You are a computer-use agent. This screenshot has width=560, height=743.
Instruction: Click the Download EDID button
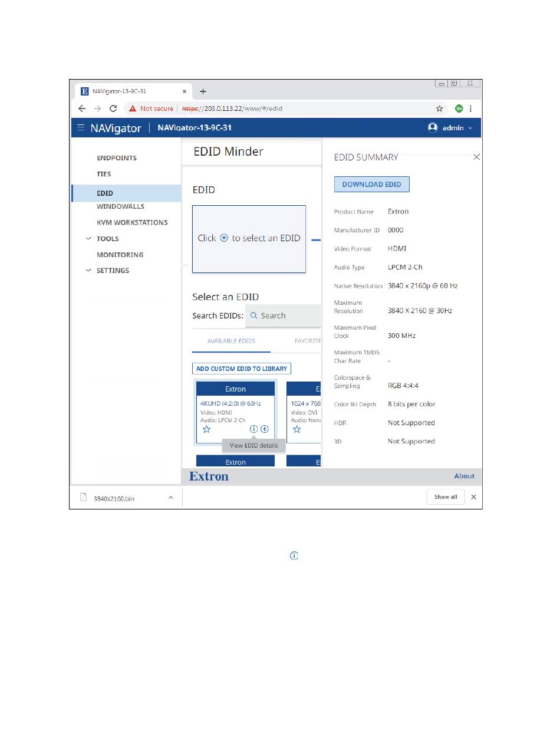point(372,185)
